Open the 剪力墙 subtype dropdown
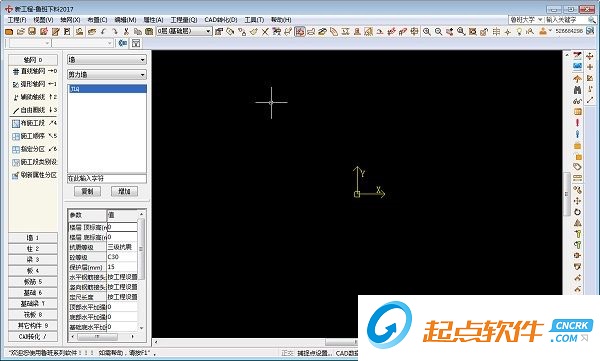This screenshot has height=361, width=600. pos(107,75)
